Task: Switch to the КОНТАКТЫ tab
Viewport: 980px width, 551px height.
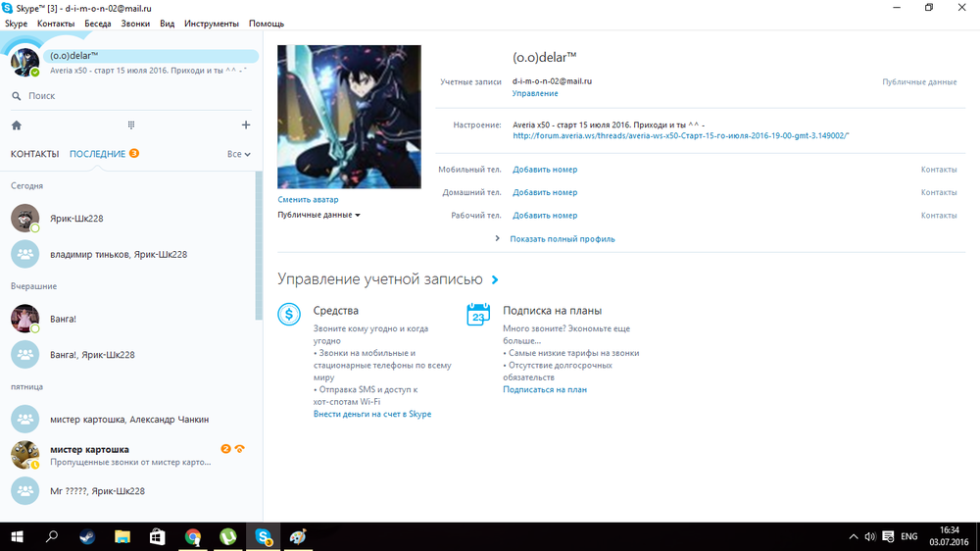Action: [34, 154]
